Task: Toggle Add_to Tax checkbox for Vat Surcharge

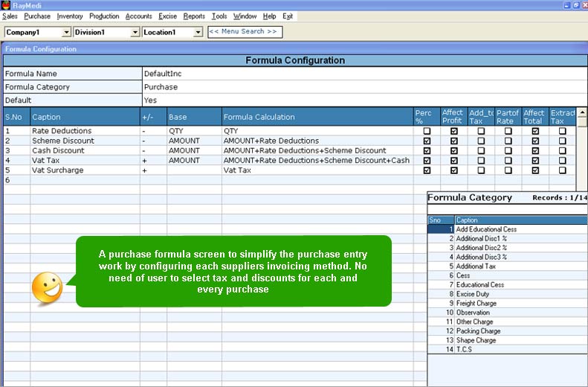Action: coord(481,170)
